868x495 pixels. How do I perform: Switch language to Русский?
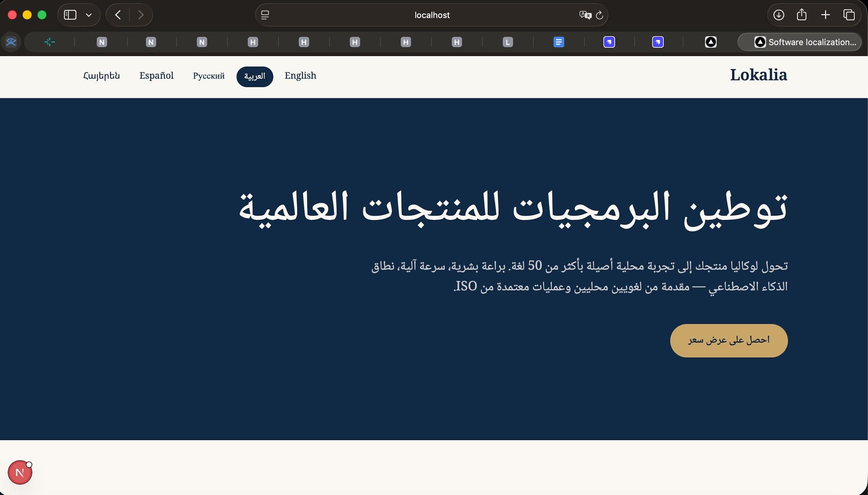[x=209, y=76]
